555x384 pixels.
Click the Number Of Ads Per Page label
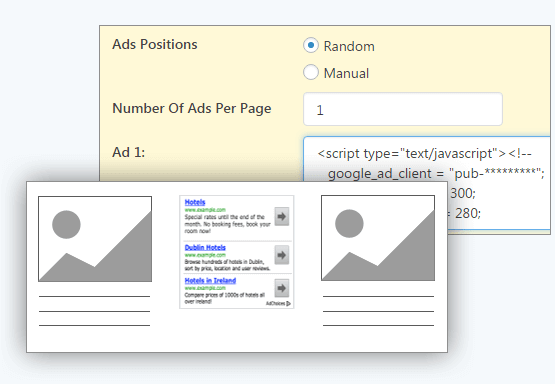point(192,109)
